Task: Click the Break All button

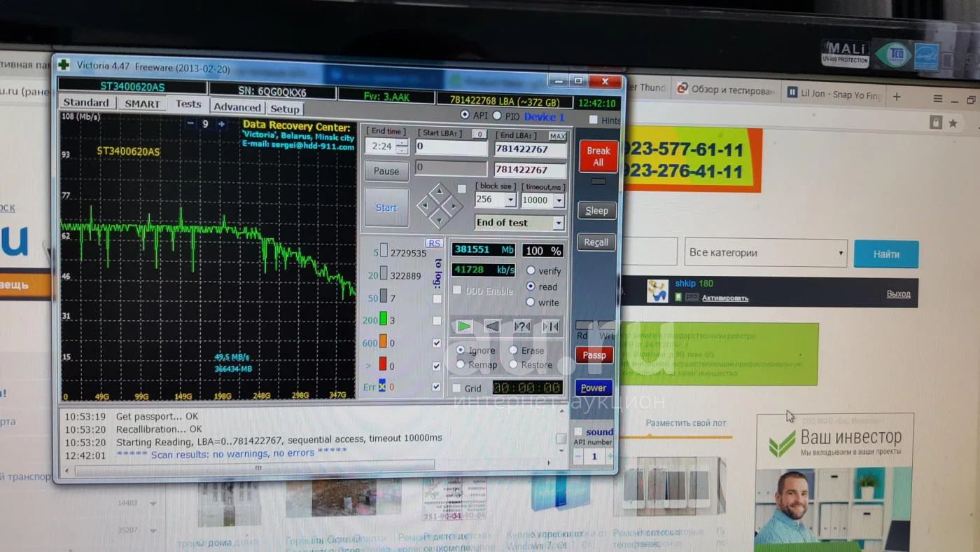Action: click(598, 156)
